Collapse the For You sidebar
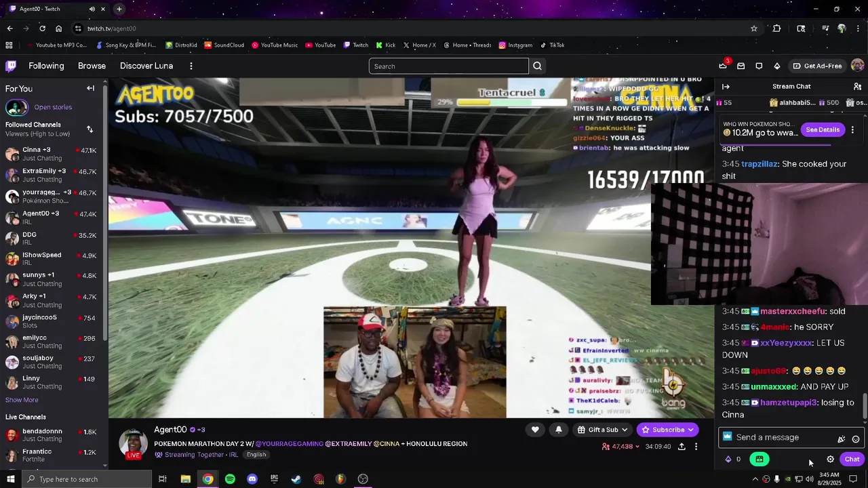 tap(90, 88)
